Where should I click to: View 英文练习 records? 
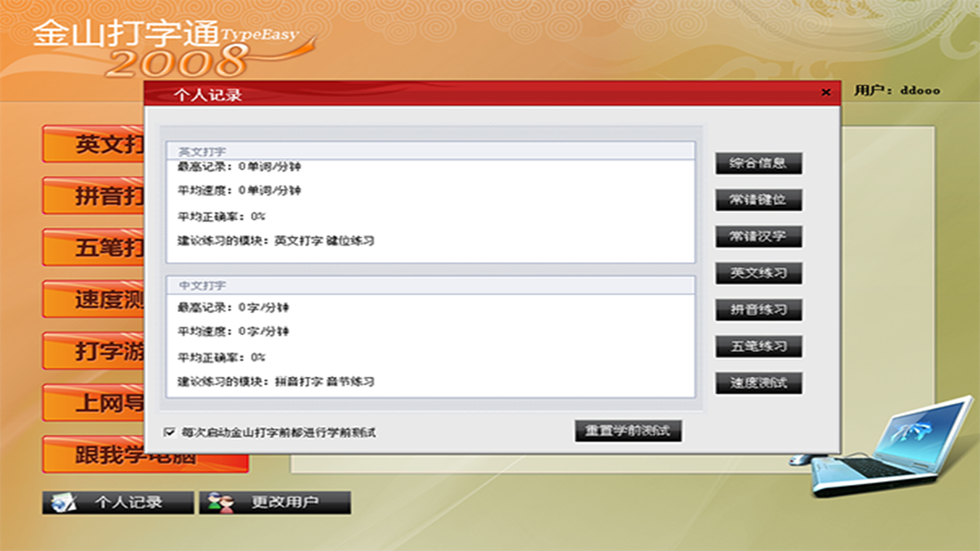758,273
